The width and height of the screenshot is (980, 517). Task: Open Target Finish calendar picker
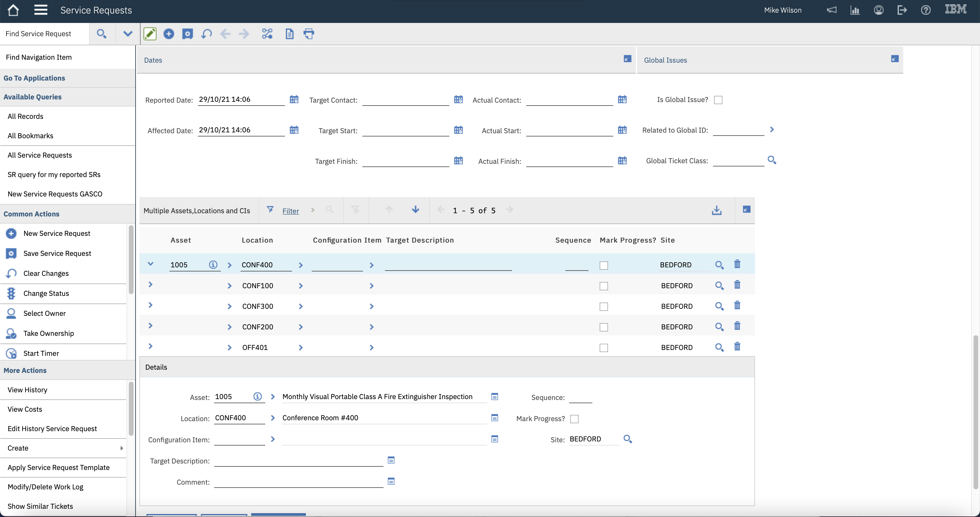(459, 161)
